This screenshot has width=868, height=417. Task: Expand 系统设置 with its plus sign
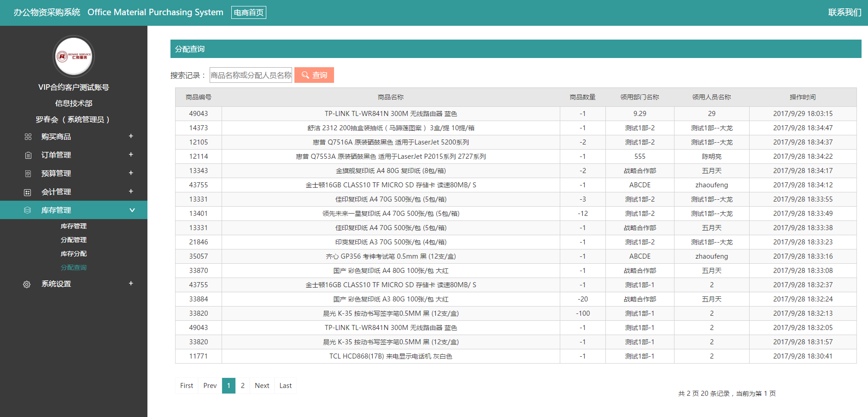(x=131, y=284)
